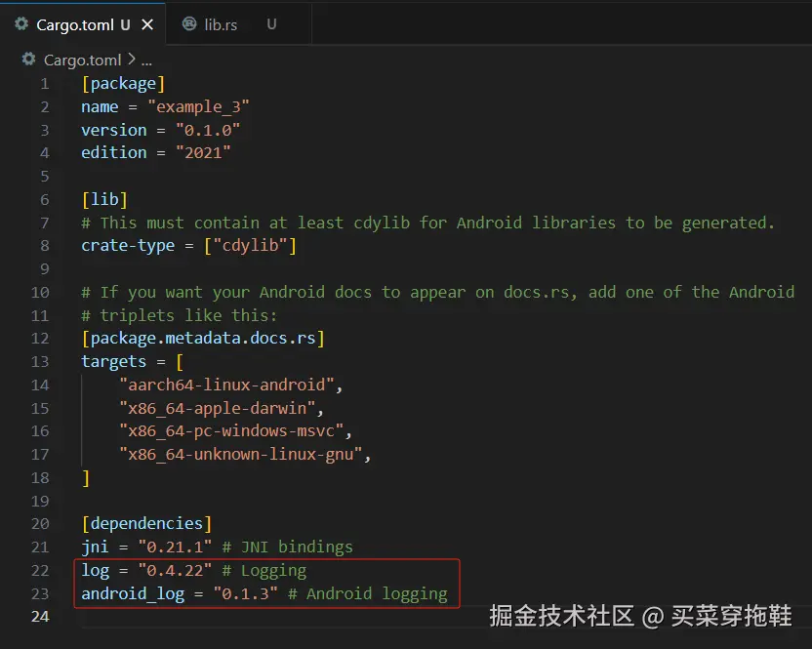Click line number 24 in the gutter
The width and height of the screenshot is (812, 649).
pos(40,617)
